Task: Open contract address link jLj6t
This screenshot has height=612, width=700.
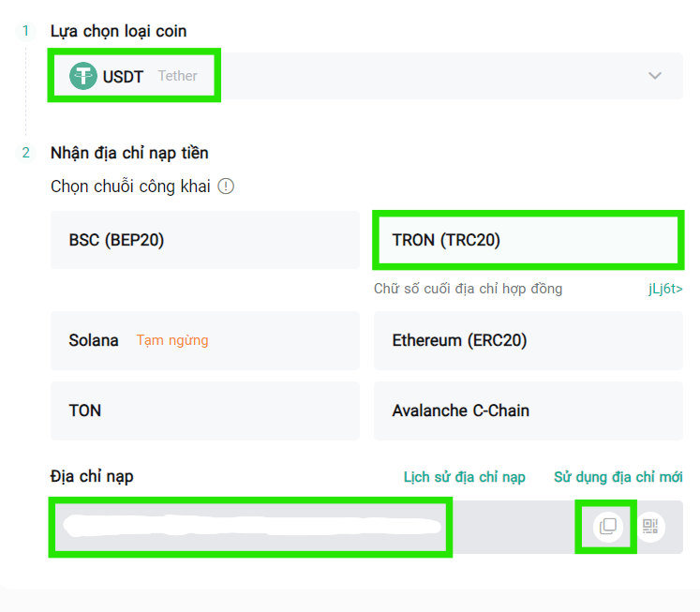Action: (x=665, y=289)
